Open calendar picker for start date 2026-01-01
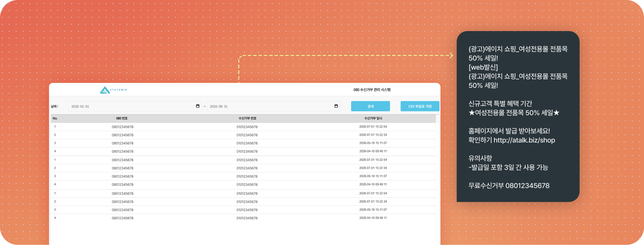644x245 pixels. tap(197, 106)
